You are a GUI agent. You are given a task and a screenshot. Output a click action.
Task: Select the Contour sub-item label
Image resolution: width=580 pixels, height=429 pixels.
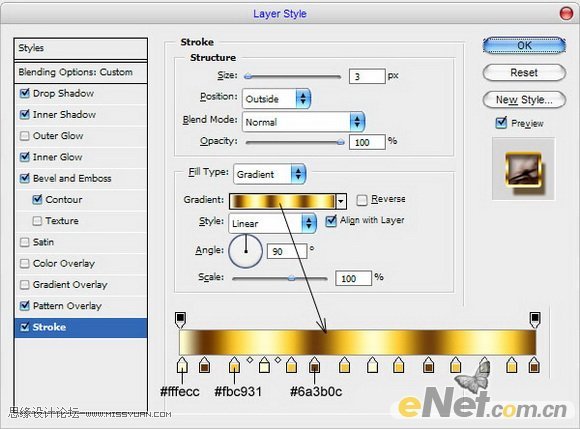[x=64, y=200]
